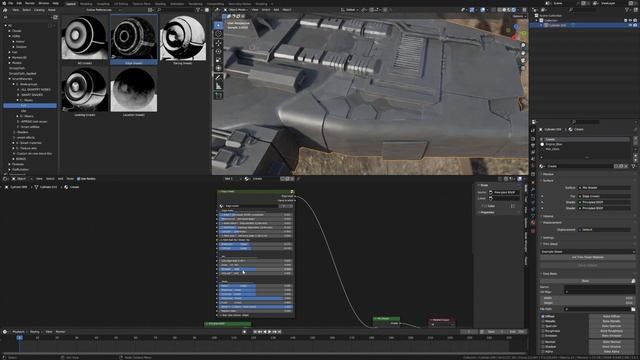The width and height of the screenshot is (640, 360).
Task: Click the Jump to End playback button
Action: [279, 332]
